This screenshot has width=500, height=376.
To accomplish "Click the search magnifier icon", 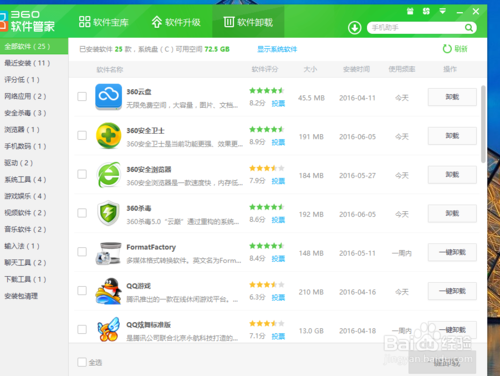I will (469, 28).
